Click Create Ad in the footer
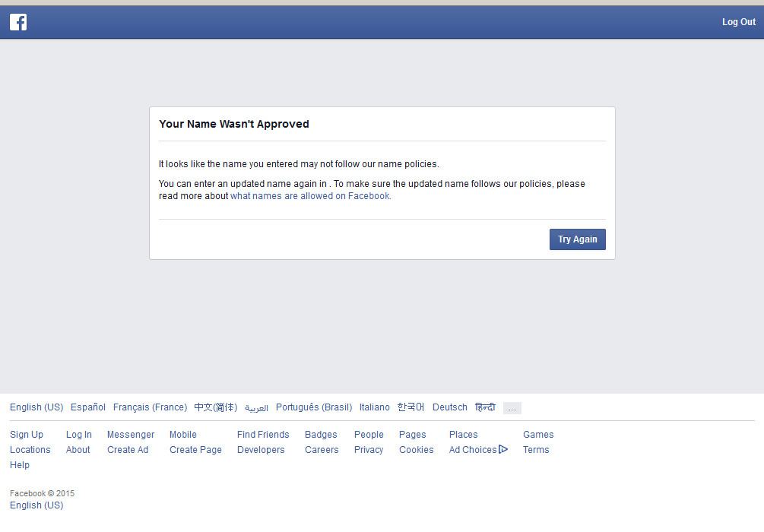This screenshot has height=532, width=764. [128, 450]
